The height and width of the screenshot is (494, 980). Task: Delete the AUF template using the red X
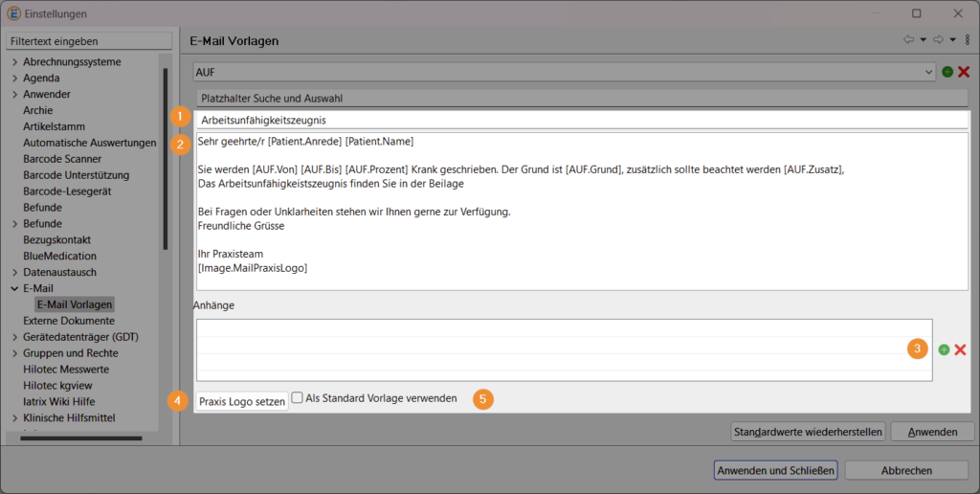964,72
